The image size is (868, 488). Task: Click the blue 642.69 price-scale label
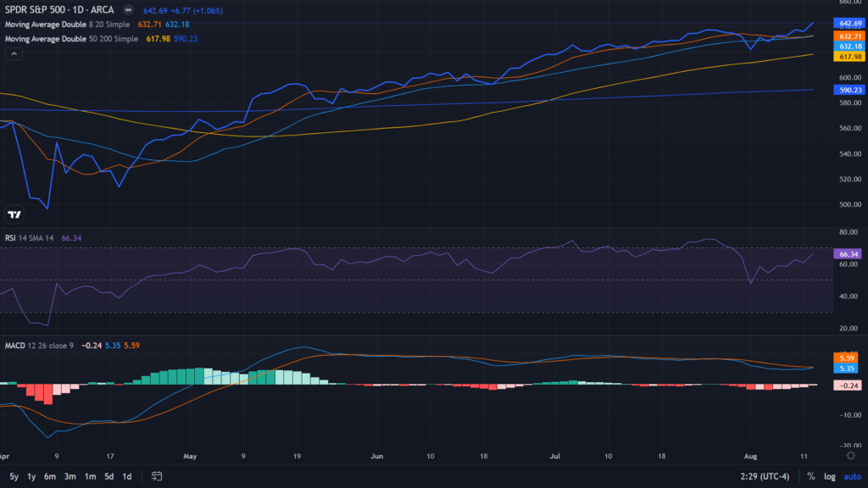[x=849, y=23]
